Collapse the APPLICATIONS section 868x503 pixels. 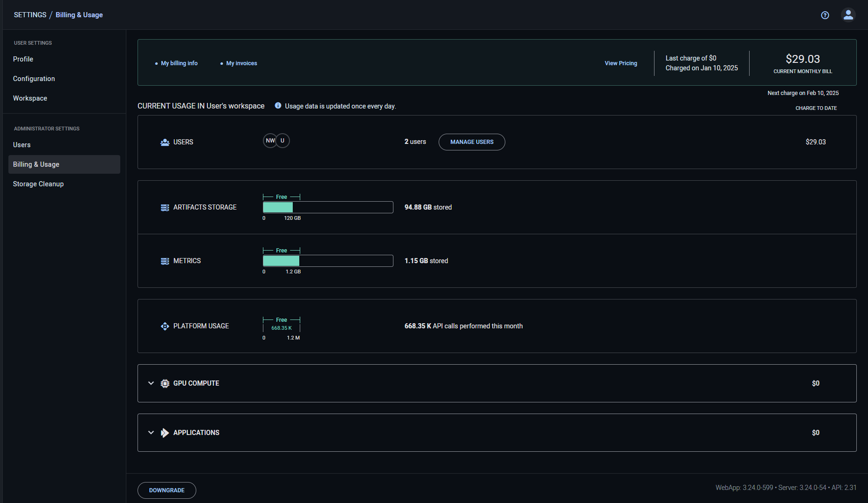click(x=151, y=433)
